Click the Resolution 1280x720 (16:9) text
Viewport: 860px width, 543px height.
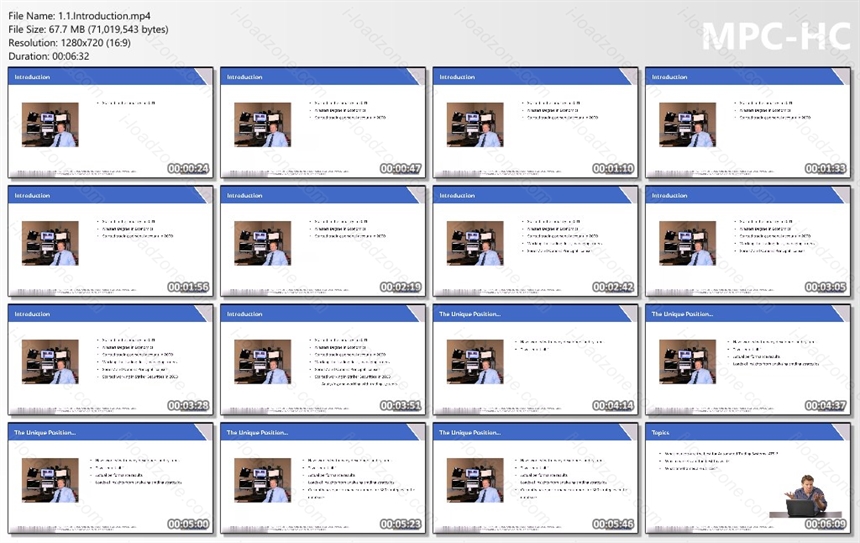[x=70, y=43]
